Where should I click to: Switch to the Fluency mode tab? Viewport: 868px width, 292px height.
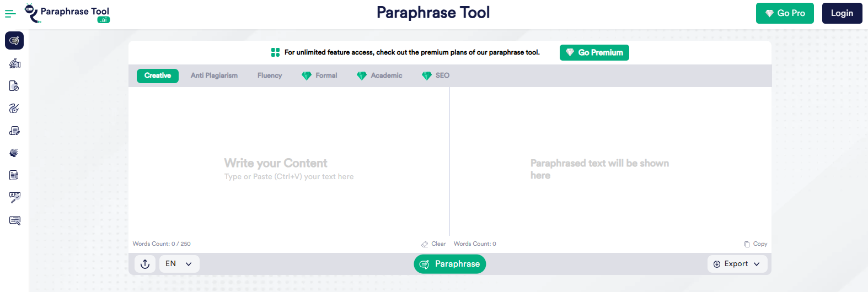click(x=270, y=75)
